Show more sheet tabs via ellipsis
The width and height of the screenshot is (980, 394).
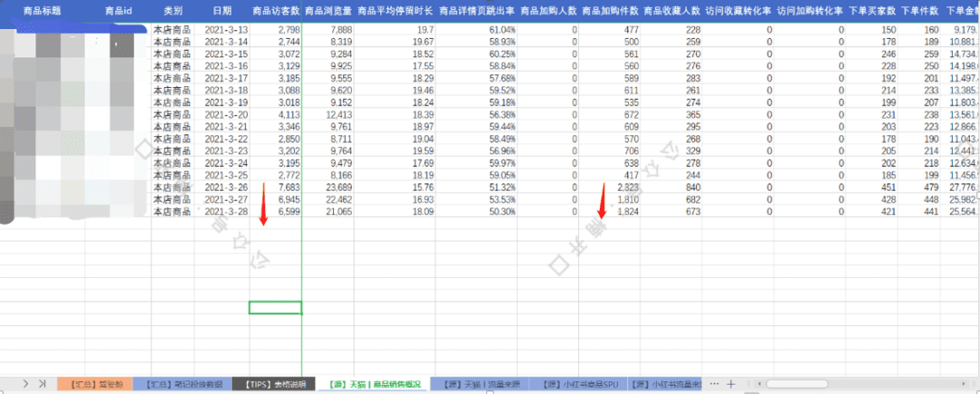712,384
